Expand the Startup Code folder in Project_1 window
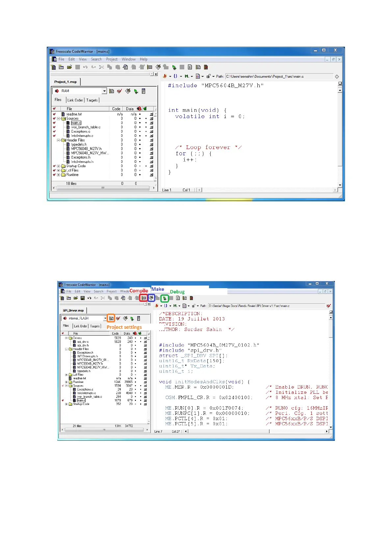The width and height of the screenshot is (392, 554). pyautogui.click(x=59, y=166)
